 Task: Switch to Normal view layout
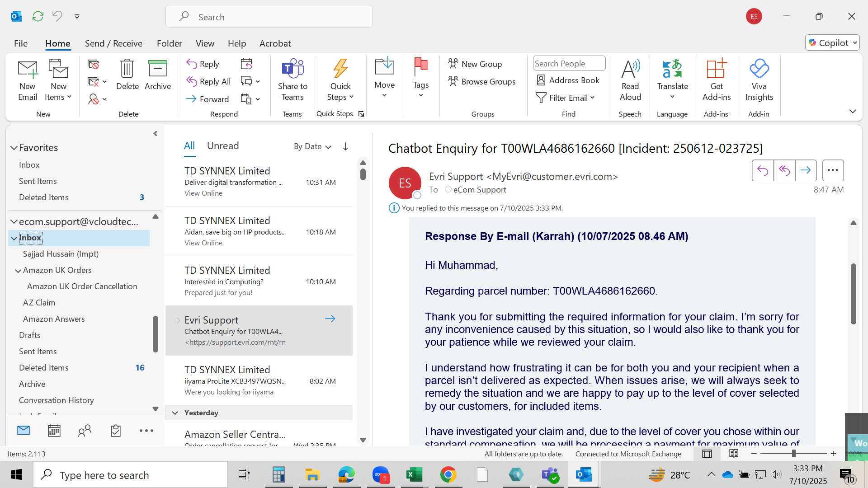tap(707, 454)
